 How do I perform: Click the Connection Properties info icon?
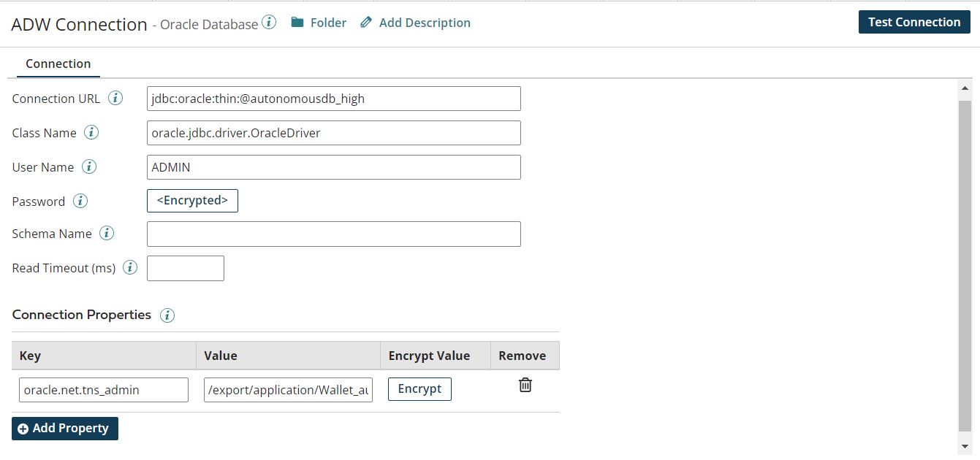[x=167, y=315]
